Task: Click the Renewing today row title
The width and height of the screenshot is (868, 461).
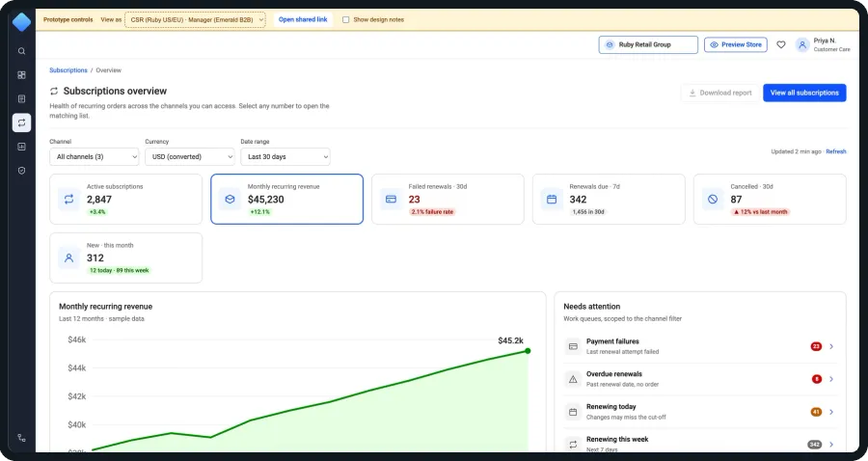Action: pos(611,407)
